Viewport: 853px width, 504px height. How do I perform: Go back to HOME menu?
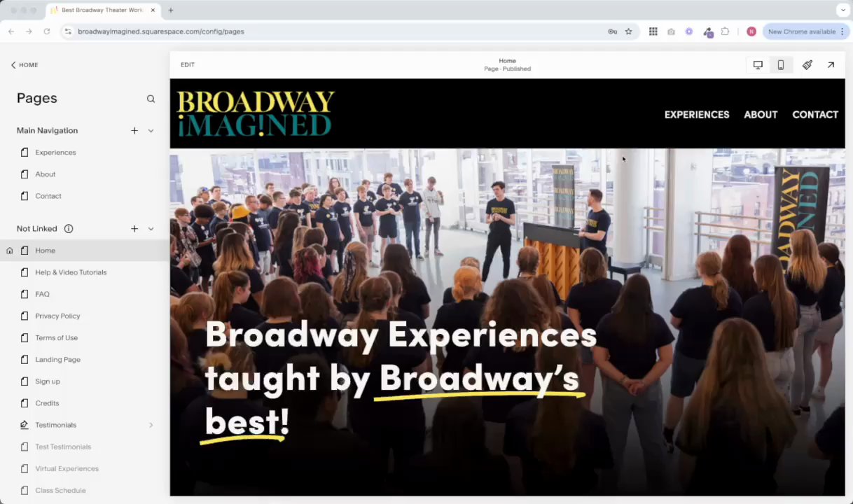coord(25,64)
